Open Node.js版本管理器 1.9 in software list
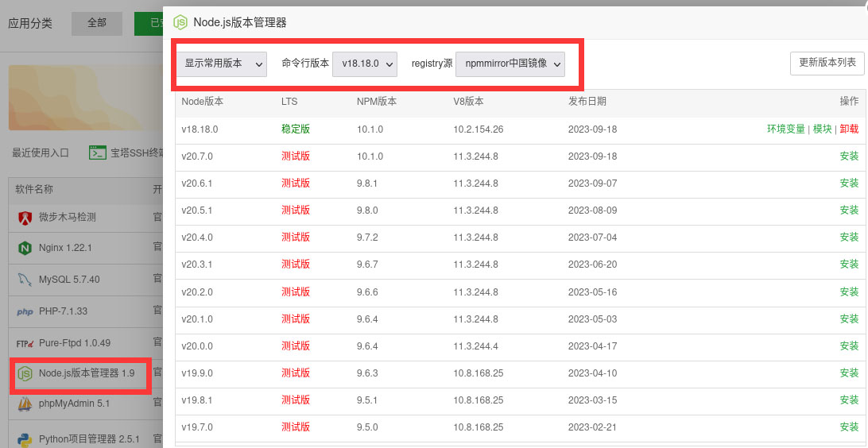 click(87, 373)
